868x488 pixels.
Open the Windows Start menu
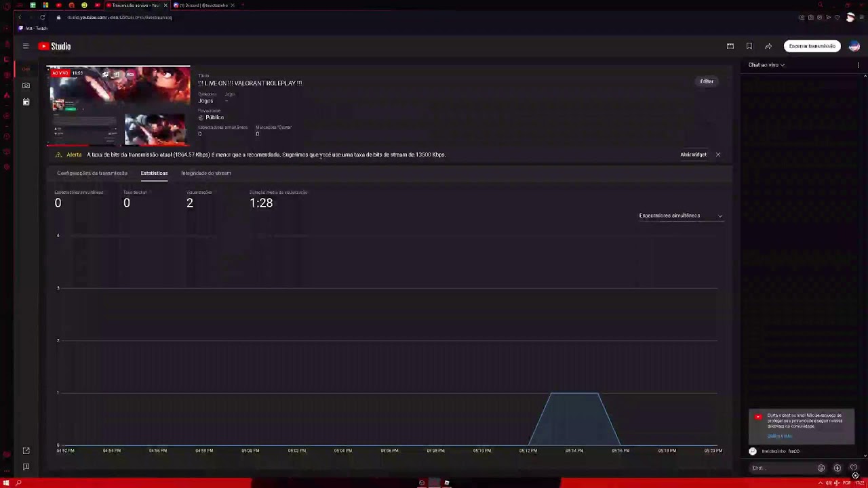[x=6, y=483]
